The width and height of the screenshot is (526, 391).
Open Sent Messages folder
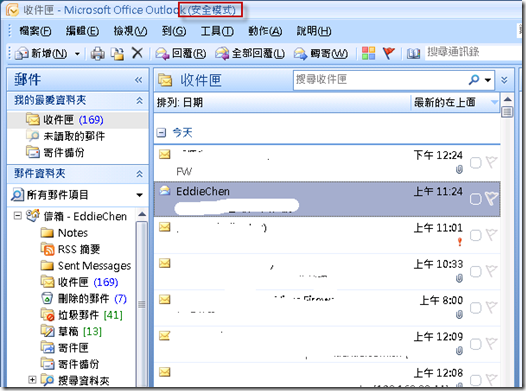[86, 266]
